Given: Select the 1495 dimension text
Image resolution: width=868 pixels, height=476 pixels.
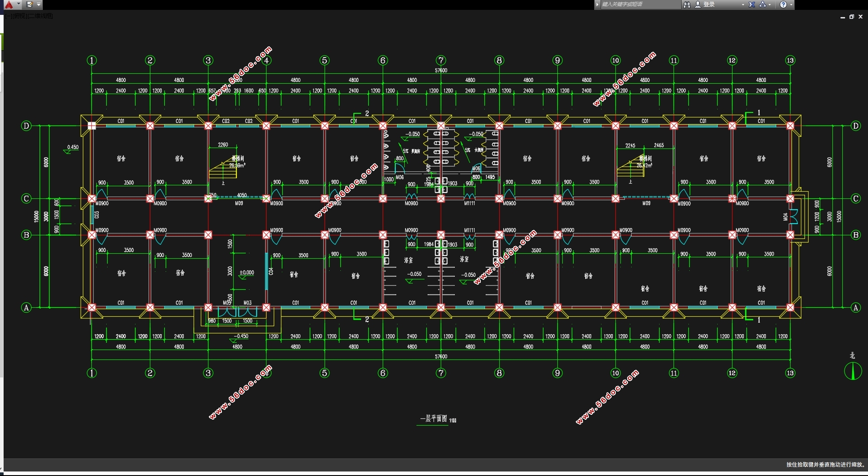Looking at the screenshot, I should (490, 177).
